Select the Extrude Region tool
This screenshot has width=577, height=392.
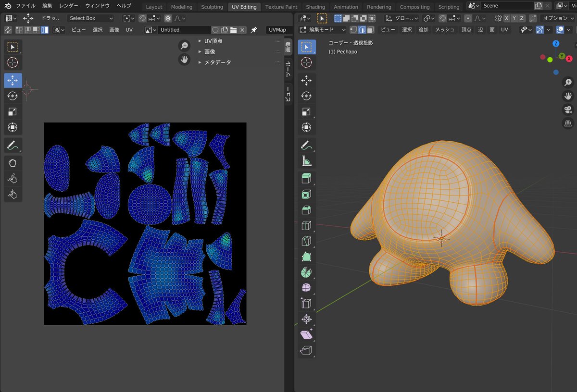pyautogui.click(x=306, y=179)
